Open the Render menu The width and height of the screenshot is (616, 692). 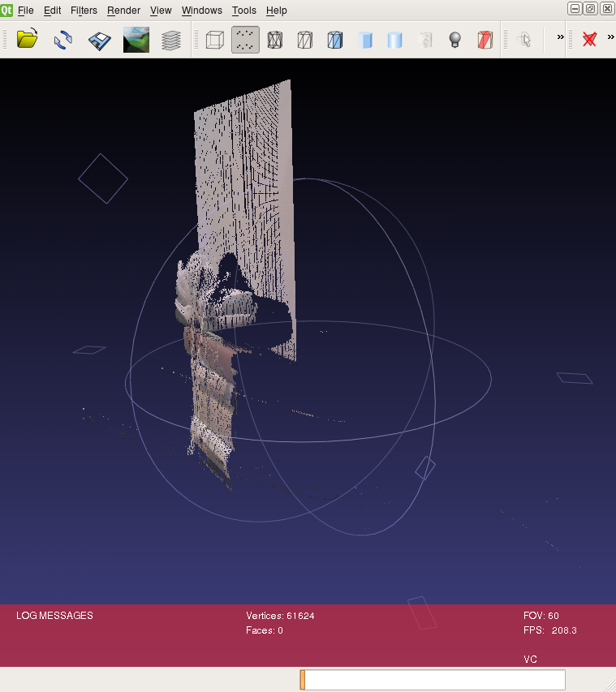(123, 11)
